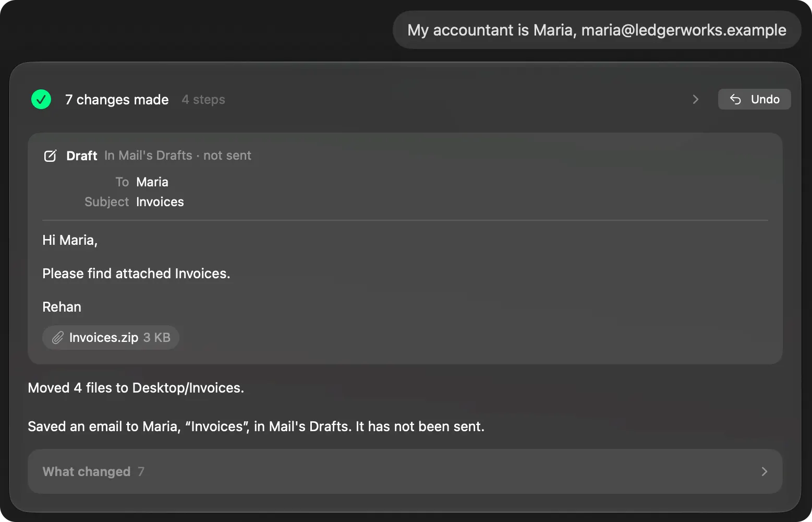Click the Undo arrow icon
Image resolution: width=812 pixels, height=522 pixels.
click(735, 99)
